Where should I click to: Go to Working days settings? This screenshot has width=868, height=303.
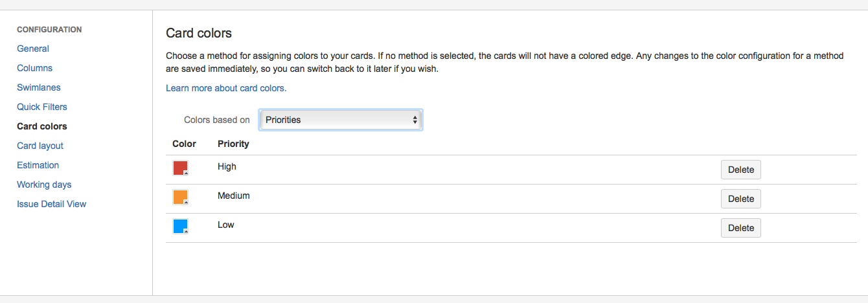tap(44, 185)
